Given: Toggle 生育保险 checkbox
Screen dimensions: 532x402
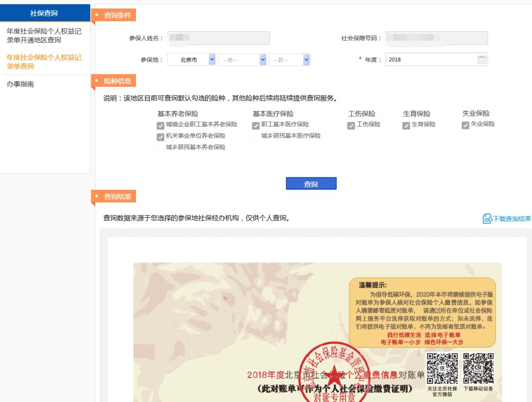Looking at the screenshot, I should pyautogui.click(x=406, y=126).
